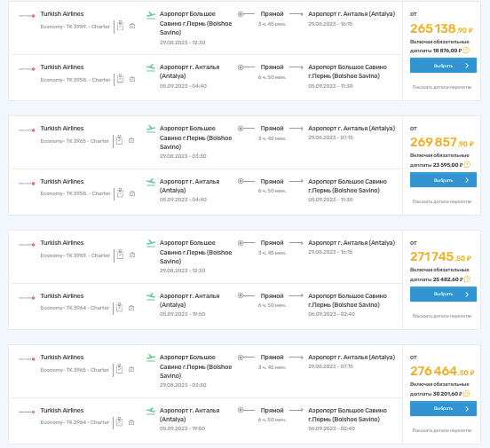Show flight details for the 276 464,50 ₽ offer
The width and height of the screenshot is (490, 448).
tap(442, 430)
